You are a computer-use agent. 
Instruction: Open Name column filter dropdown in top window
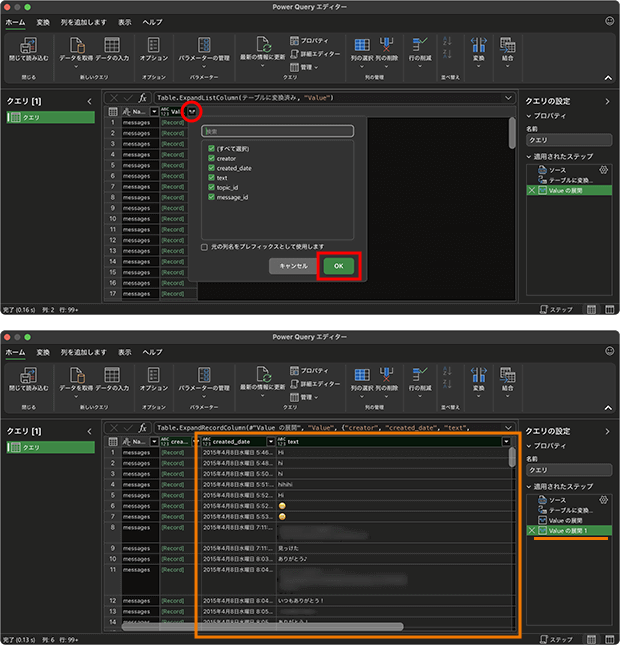coord(154,111)
